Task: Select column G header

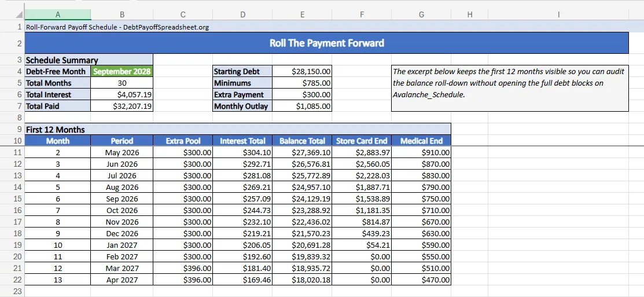Action: click(x=421, y=14)
